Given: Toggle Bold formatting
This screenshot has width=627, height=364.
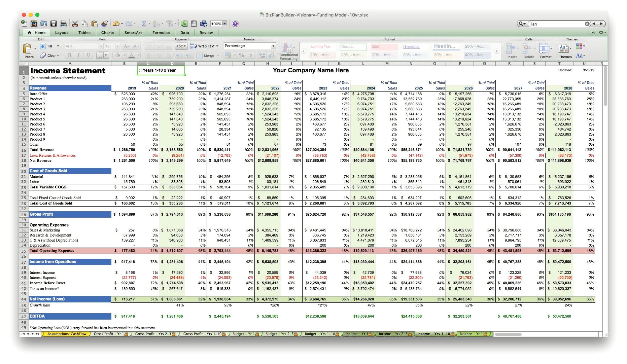Looking at the screenshot, I should click(x=69, y=55).
